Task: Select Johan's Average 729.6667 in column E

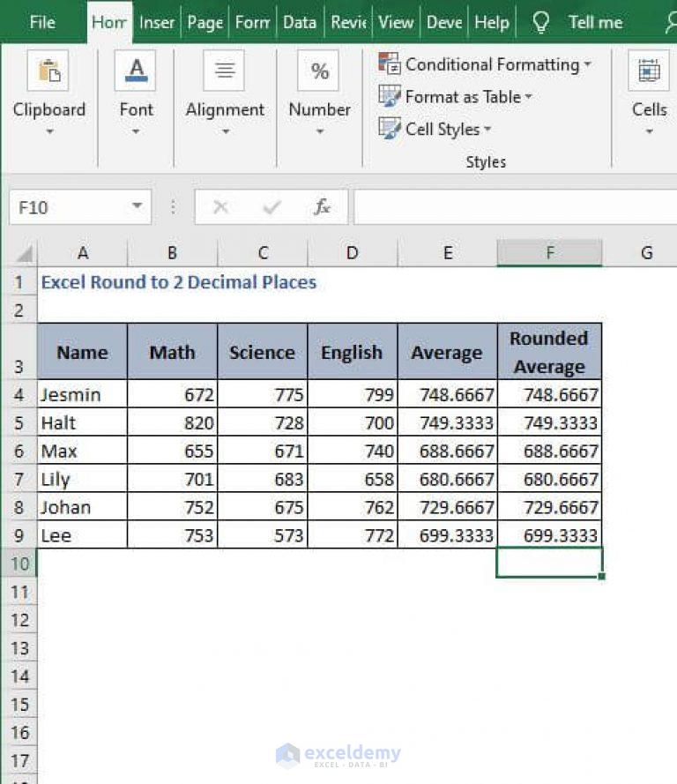Action: (448, 506)
